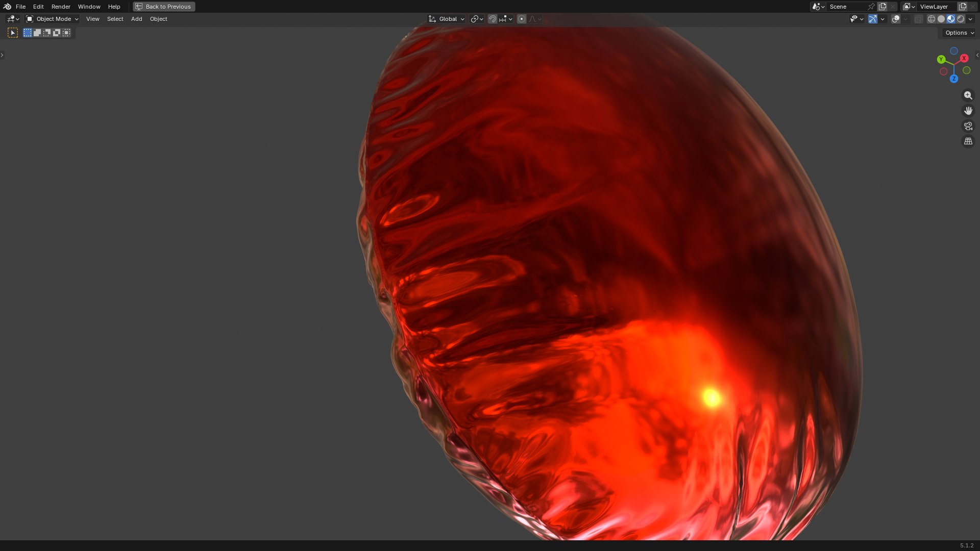Align view to green Y axis gizmo

941,60
